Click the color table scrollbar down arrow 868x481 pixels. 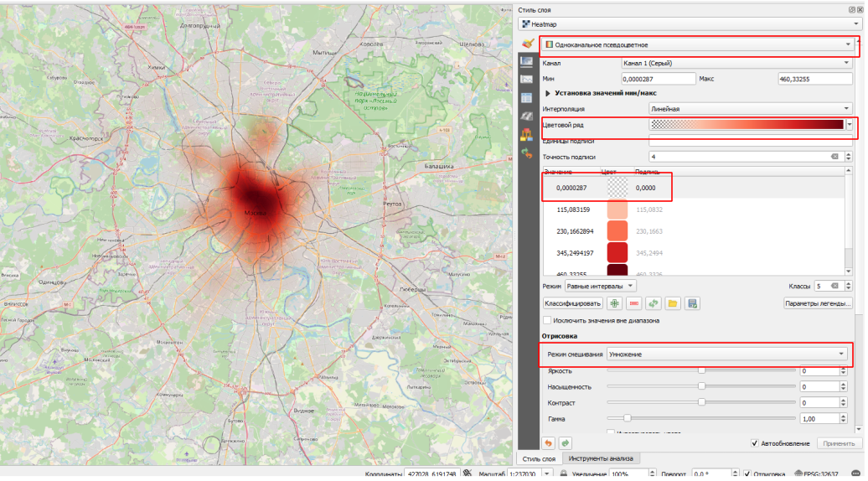click(x=849, y=272)
